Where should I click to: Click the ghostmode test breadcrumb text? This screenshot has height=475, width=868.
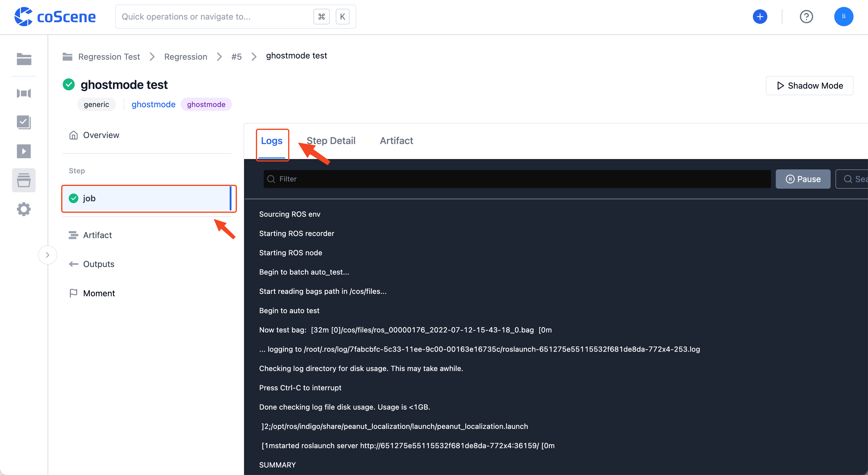[x=297, y=55]
